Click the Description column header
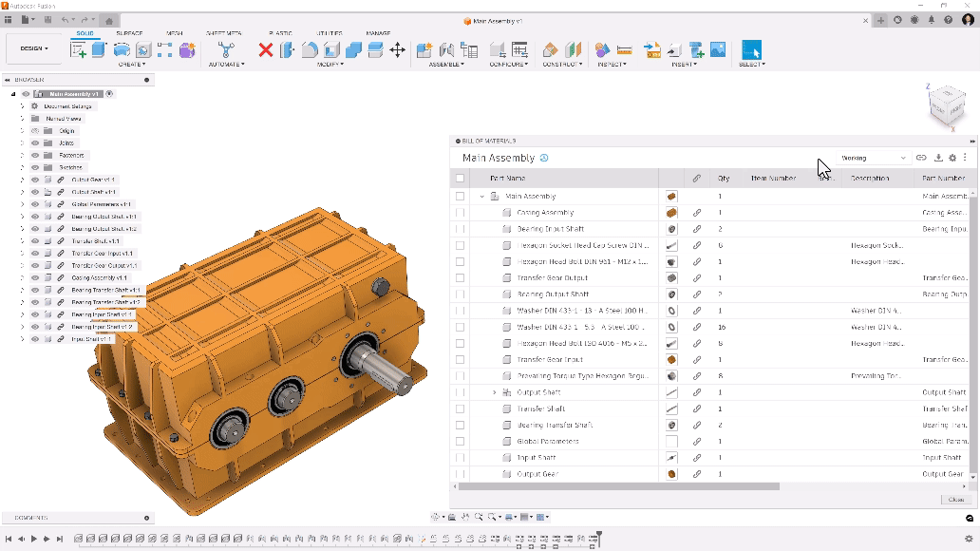Screen dimensions: 980x551 [870, 178]
